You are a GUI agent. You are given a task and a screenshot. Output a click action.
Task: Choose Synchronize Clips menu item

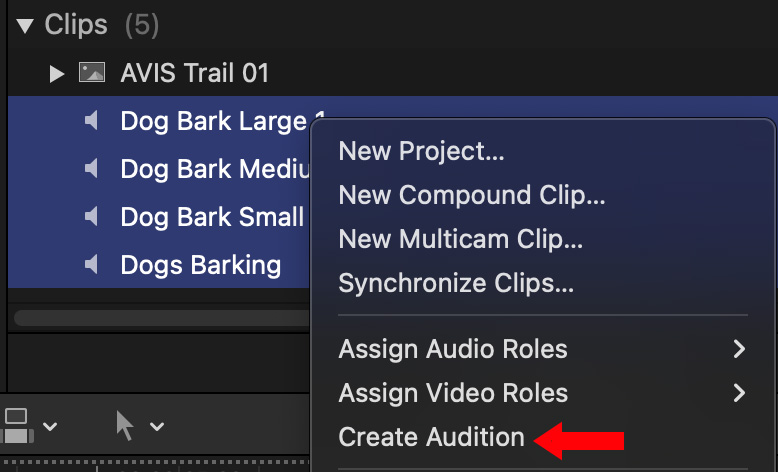[456, 283]
